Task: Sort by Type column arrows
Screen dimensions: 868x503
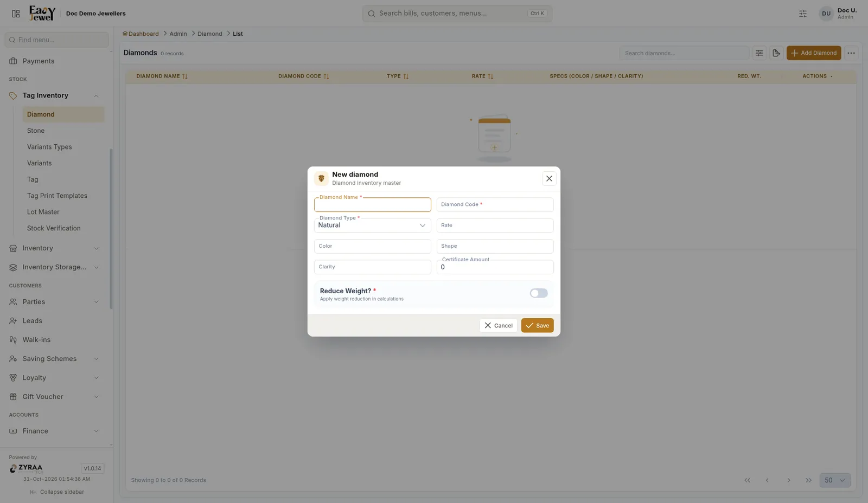Action: click(406, 76)
